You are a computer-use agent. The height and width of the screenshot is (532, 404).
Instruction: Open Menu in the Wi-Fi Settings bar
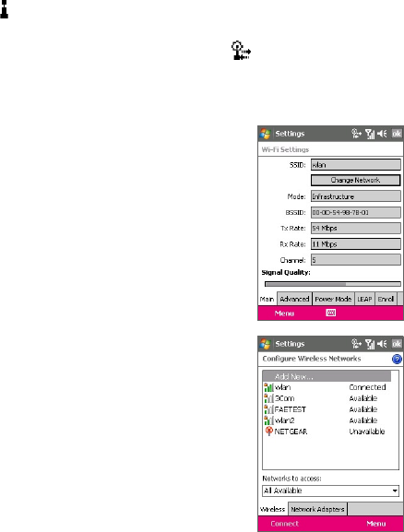pos(284,313)
